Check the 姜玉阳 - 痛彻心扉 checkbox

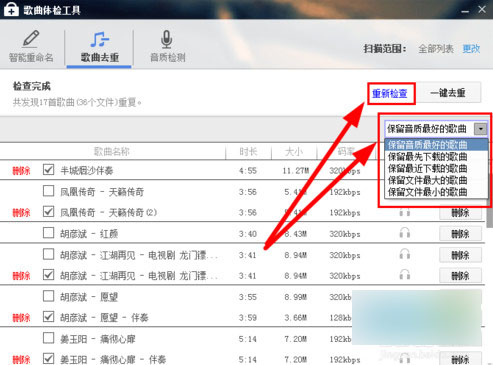pos(48,338)
